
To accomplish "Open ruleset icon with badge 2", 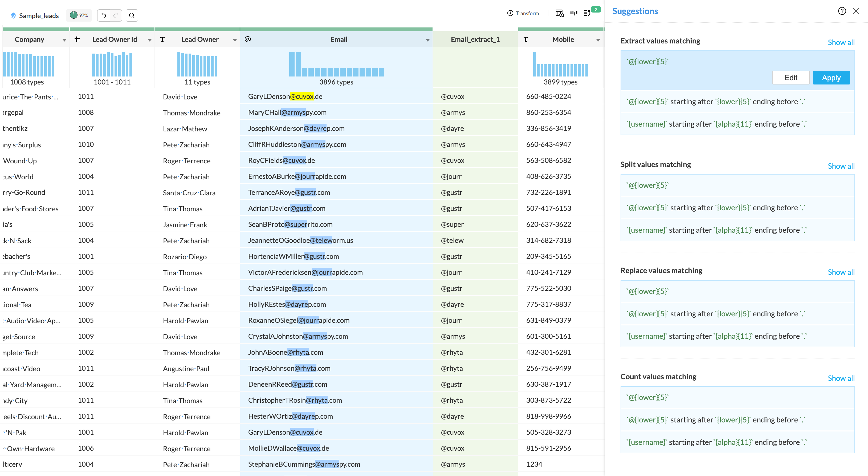I will coord(587,14).
